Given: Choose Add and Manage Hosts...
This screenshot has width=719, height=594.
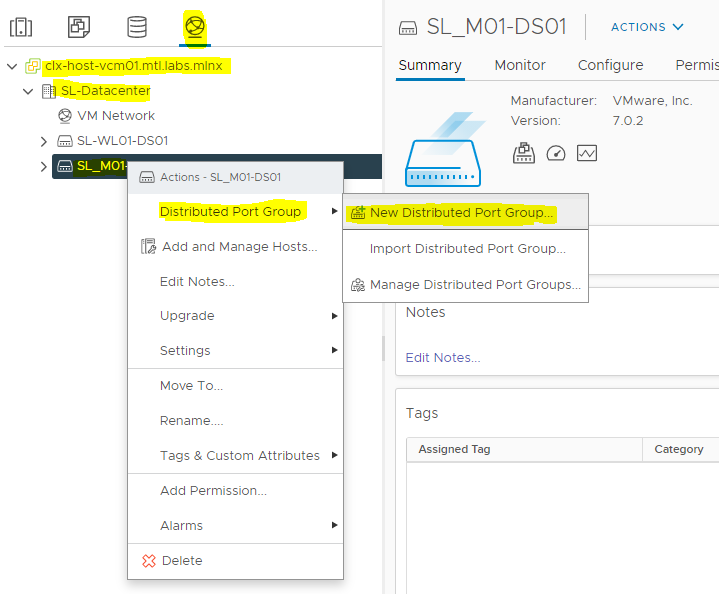Looking at the screenshot, I should pyautogui.click(x=235, y=246).
